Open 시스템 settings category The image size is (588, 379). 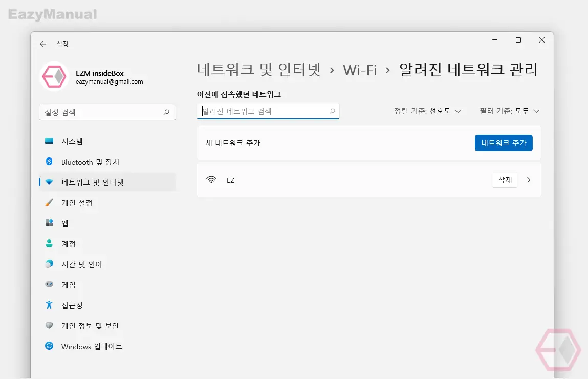107,141
